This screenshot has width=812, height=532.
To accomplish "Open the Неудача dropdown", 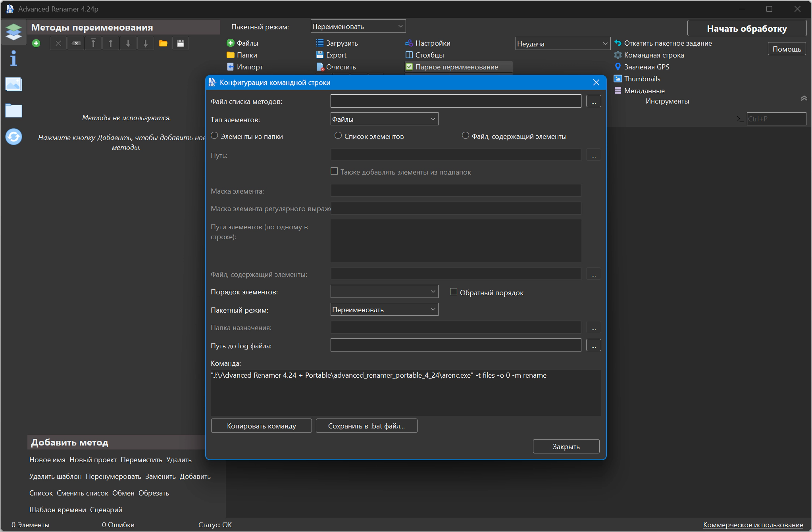I will pyautogui.click(x=563, y=44).
